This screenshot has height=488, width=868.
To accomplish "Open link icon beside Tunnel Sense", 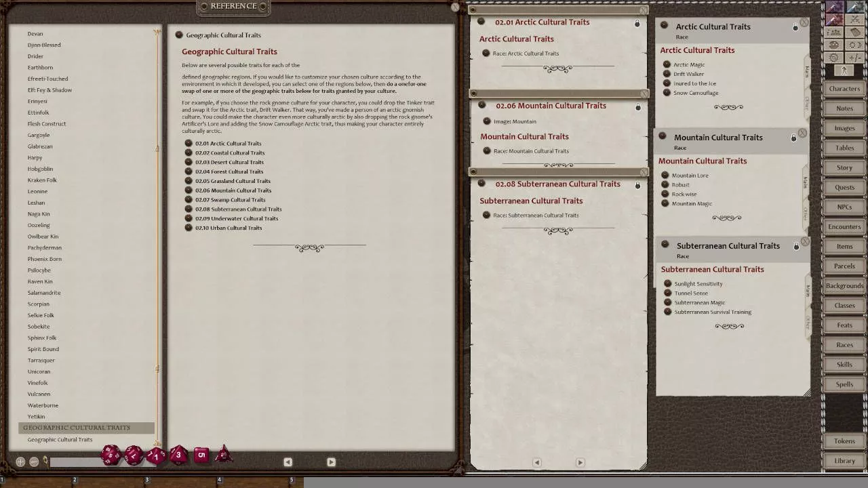I will pos(668,293).
